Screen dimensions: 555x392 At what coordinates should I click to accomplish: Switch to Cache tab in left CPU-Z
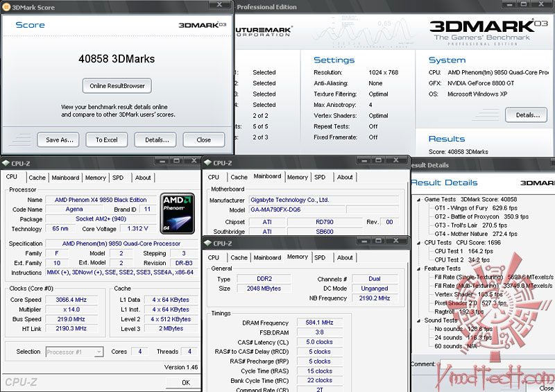click(37, 178)
